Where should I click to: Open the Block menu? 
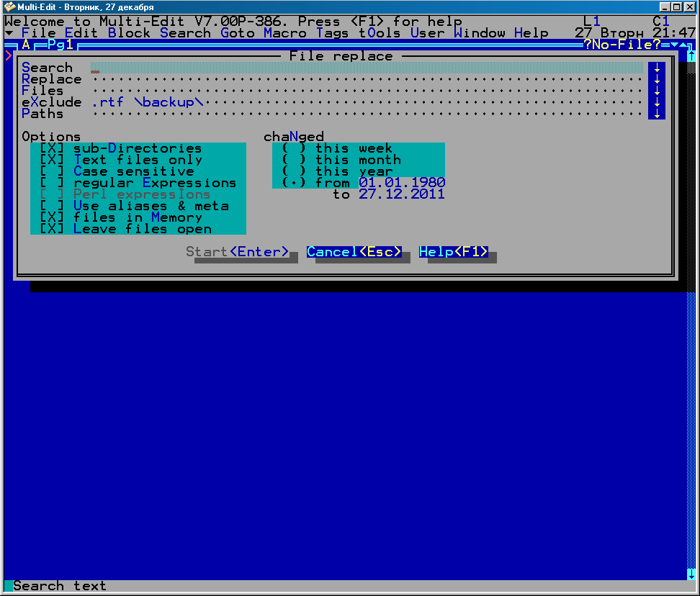[129, 33]
